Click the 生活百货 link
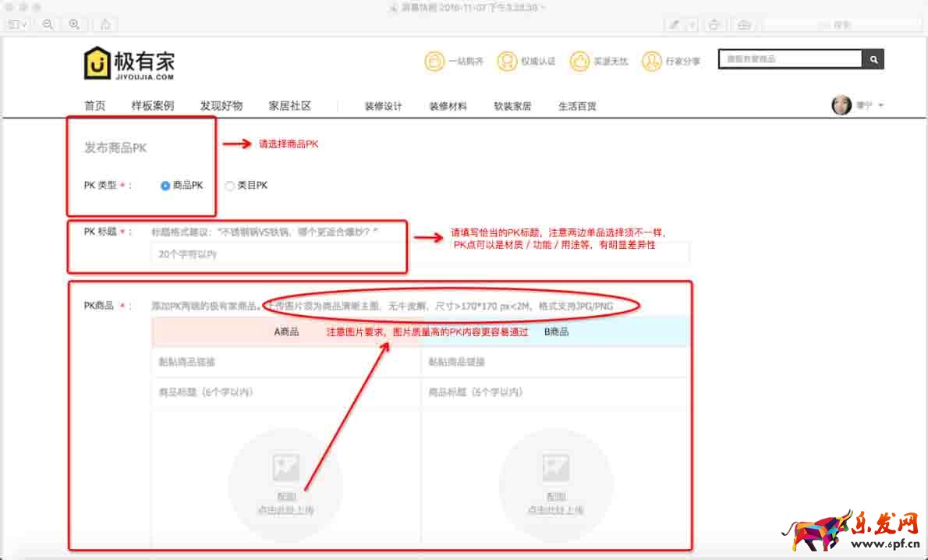This screenshot has height=560, width=928. 577,106
